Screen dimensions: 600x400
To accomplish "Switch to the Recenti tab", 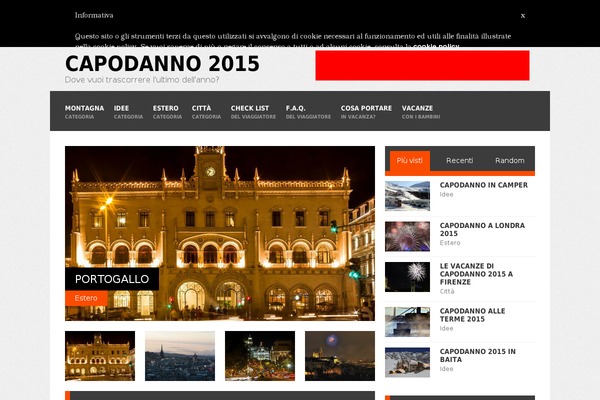I will (x=460, y=161).
